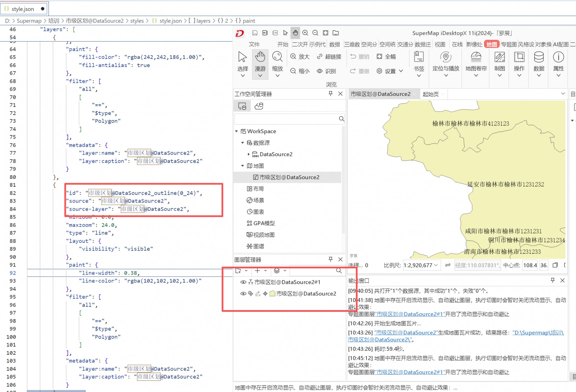Open the D:\Supermap\培训 result path link
This screenshot has height=392, width=576.
pyautogui.click(x=537, y=333)
